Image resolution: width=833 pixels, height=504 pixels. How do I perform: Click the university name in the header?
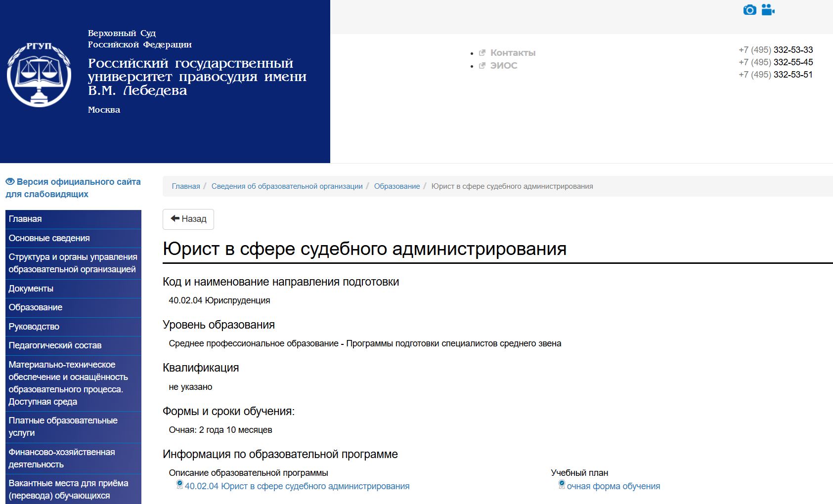tap(197, 77)
